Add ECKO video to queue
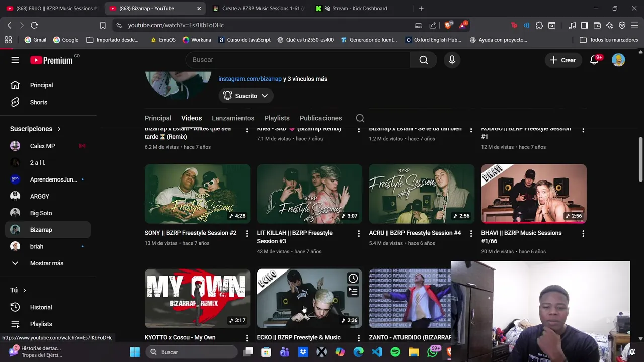Image resolution: width=644 pixels, height=362 pixels. pyautogui.click(x=353, y=291)
